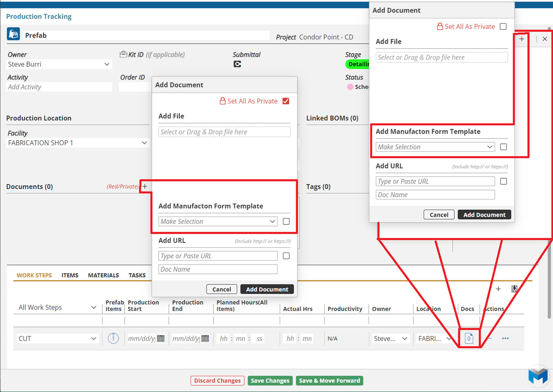This screenshot has height=392, width=553.
Task: Click the Kit ID briefcase icon
Action: click(x=123, y=54)
